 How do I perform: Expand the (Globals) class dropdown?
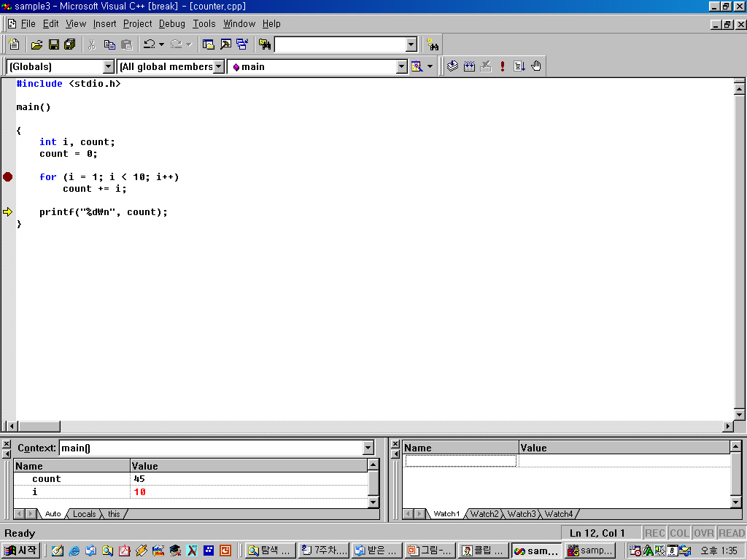(109, 67)
